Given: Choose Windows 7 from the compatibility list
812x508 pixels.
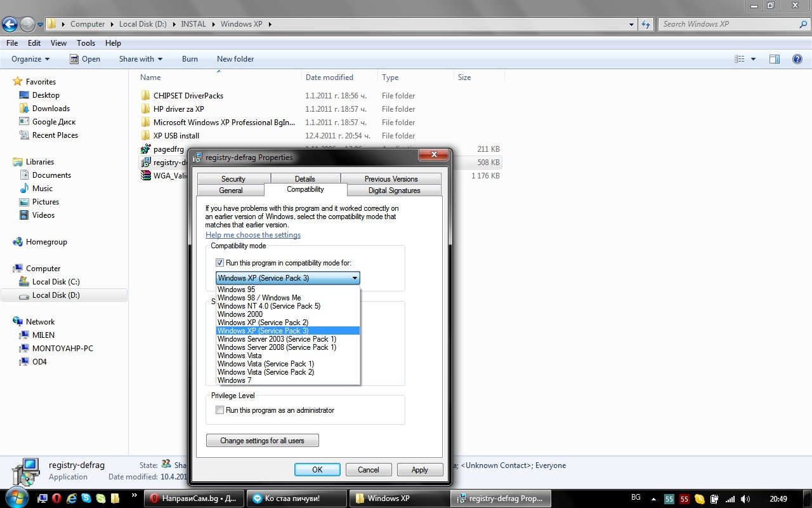Looking at the screenshot, I should coord(235,380).
